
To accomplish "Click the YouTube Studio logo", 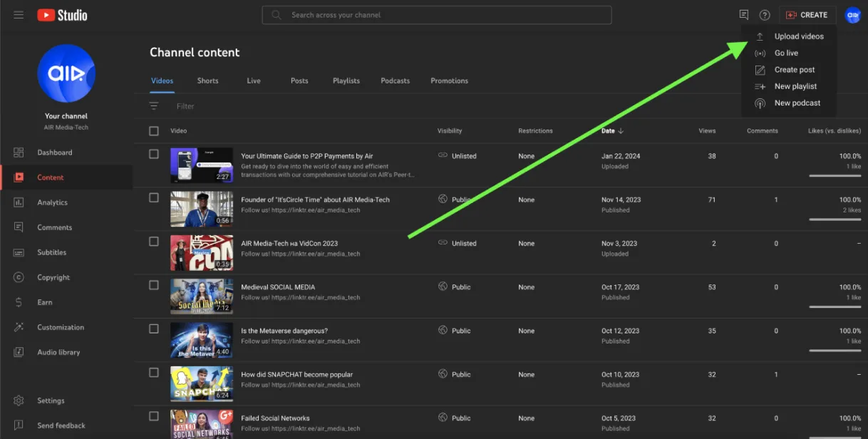I will pos(63,15).
